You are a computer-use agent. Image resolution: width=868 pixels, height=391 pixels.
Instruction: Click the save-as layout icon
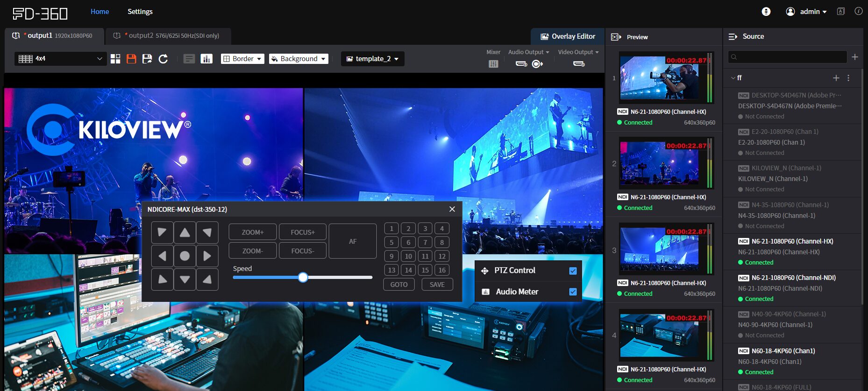coord(147,59)
